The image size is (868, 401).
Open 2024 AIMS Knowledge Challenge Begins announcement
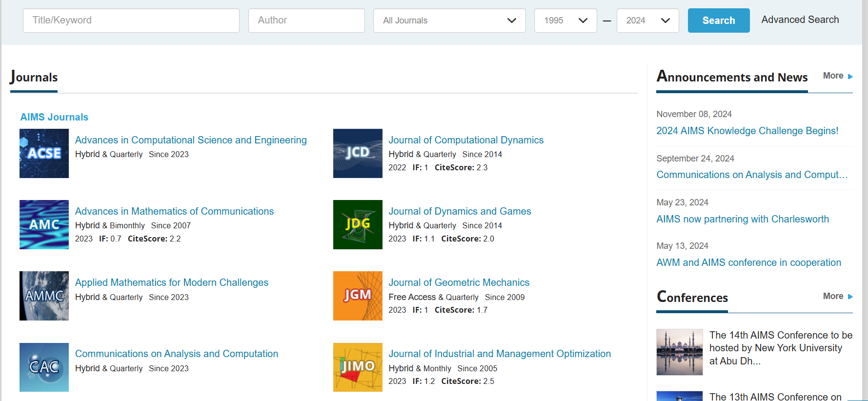[747, 131]
